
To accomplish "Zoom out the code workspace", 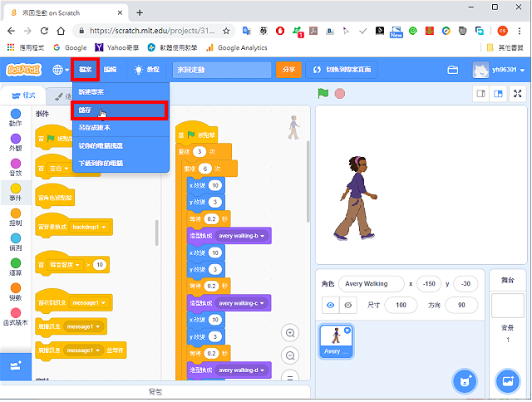I will (290, 355).
